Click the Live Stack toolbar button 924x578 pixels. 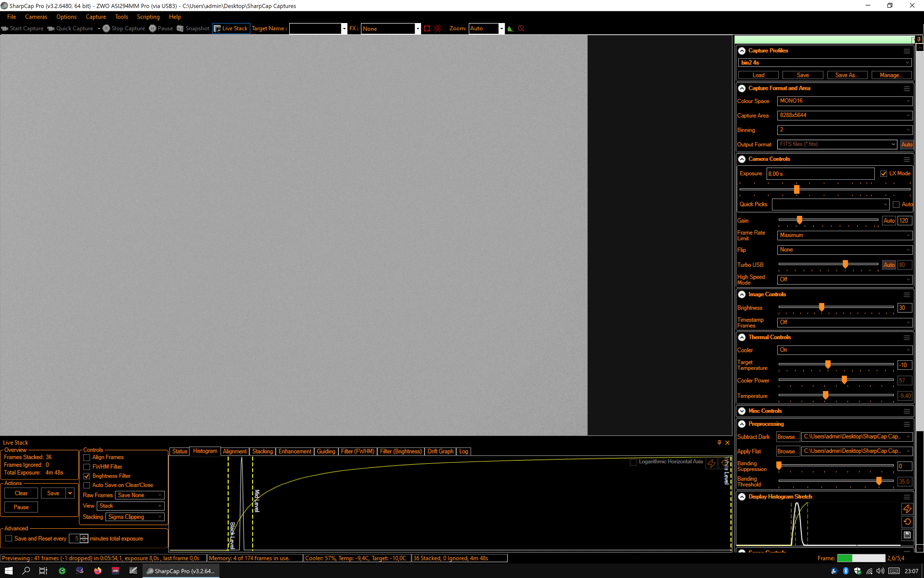coord(231,28)
